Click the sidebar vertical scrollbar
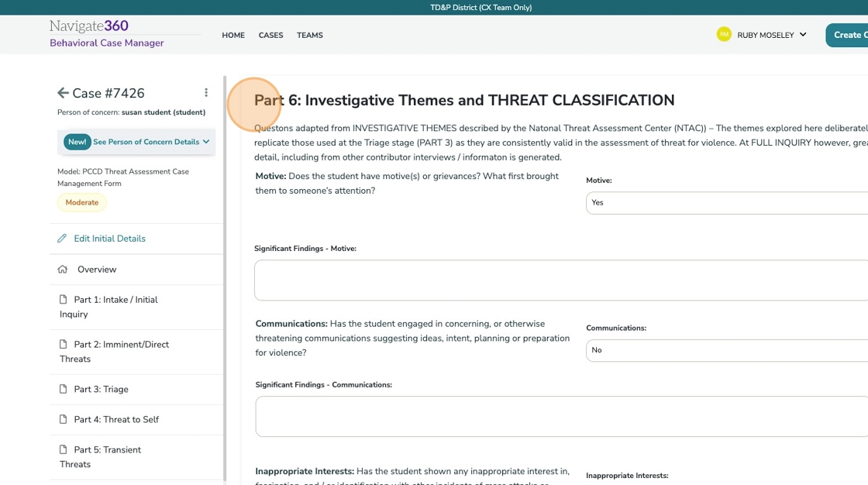868x485 pixels. pyautogui.click(x=225, y=278)
